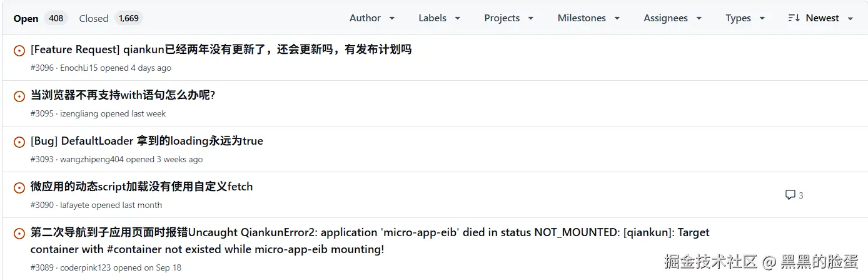This screenshot has height=280, width=868.
Task: Click open status icon for DefaultLoader bug
Action: pyautogui.click(x=19, y=142)
